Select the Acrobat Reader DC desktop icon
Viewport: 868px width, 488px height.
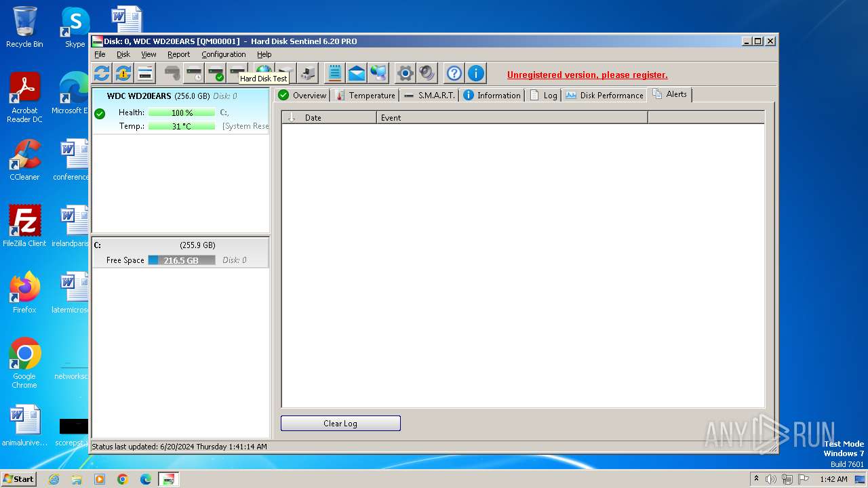[24, 98]
